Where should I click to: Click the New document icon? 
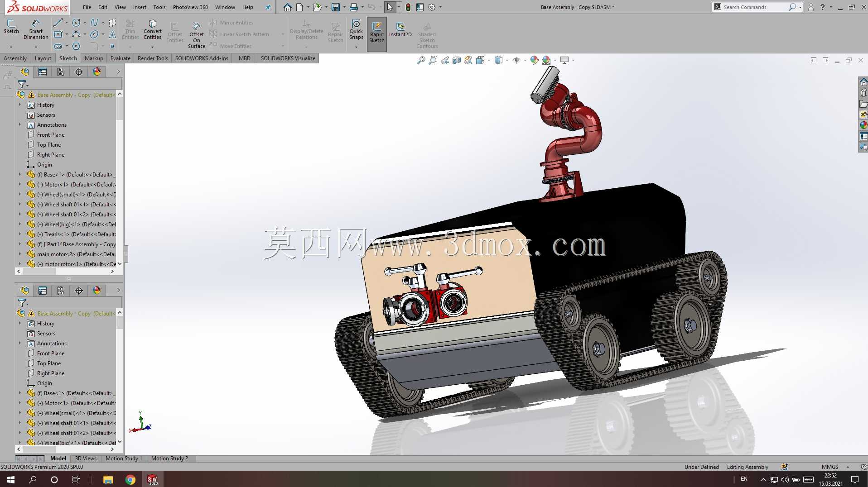click(299, 7)
